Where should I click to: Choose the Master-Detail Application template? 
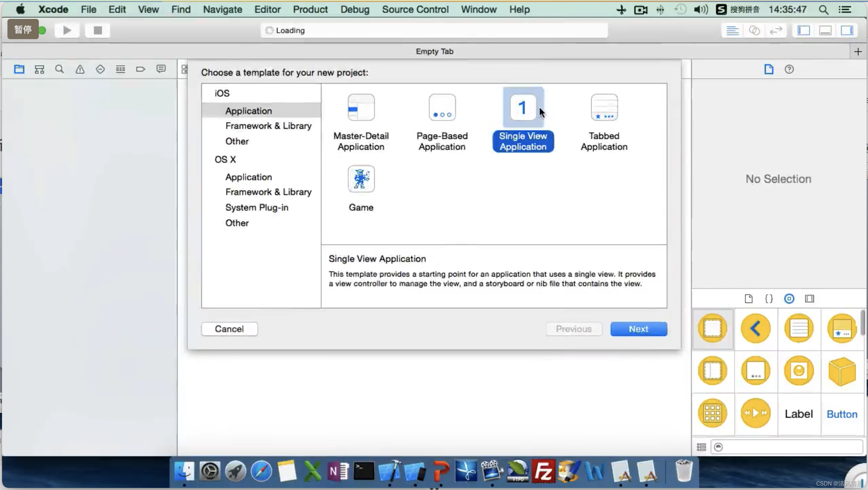[x=361, y=122]
